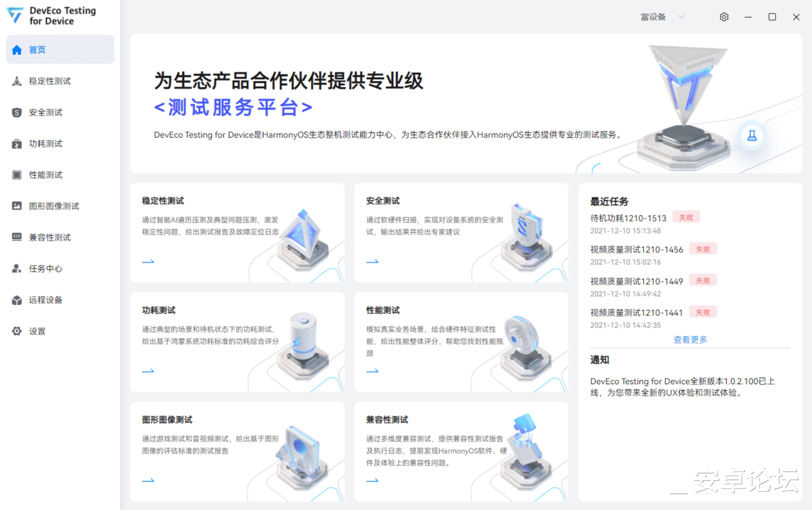This screenshot has width=812, height=510.
Task: Click the 图形图像测试 card title
Action: pos(166,420)
